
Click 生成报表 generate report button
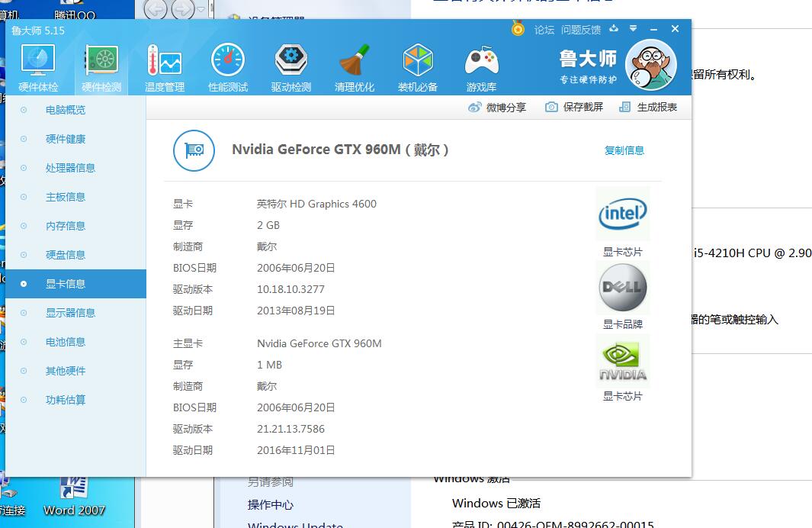point(648,108)
